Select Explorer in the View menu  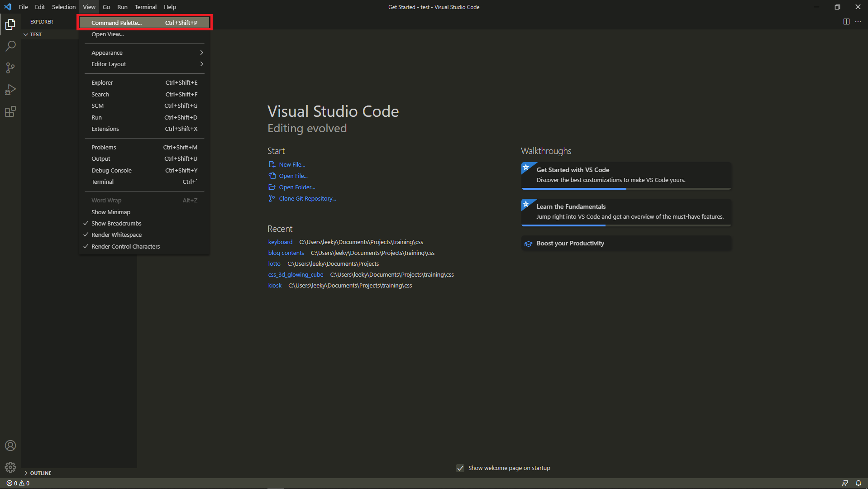[144, 82]
